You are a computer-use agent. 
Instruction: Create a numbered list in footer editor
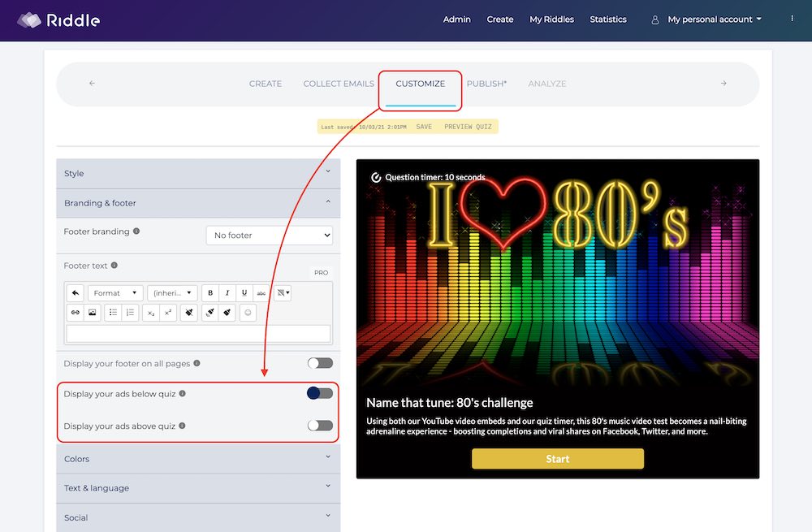pos(130,313)
